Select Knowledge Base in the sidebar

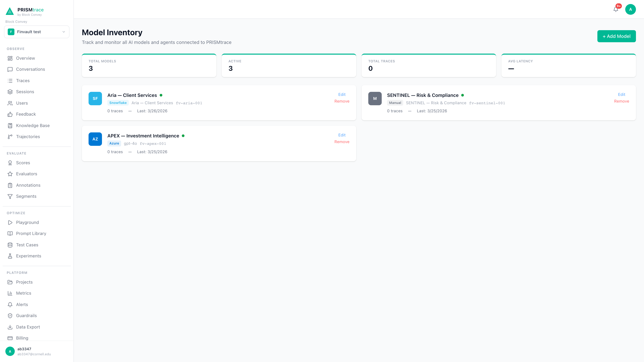tap(37, 126)
